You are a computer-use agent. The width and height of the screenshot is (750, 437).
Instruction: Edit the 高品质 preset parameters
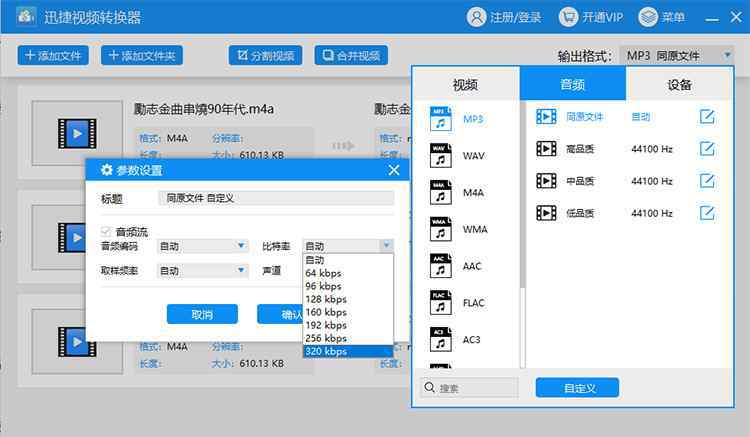click(707, 149)
